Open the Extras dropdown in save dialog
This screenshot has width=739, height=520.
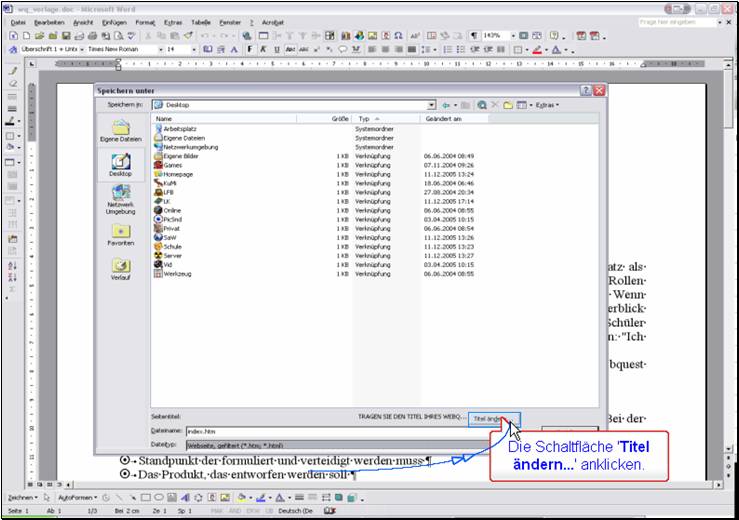tap(546, 104)
